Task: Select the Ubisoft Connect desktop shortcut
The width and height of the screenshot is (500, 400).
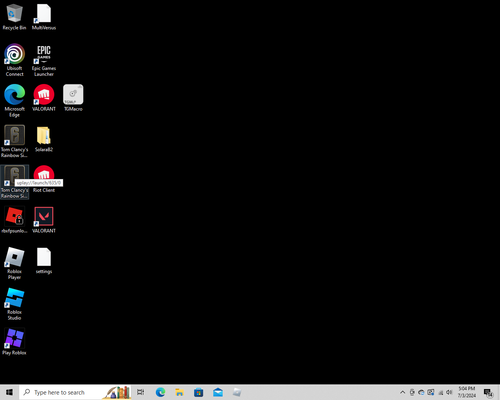Action: (x=14, y=60)
